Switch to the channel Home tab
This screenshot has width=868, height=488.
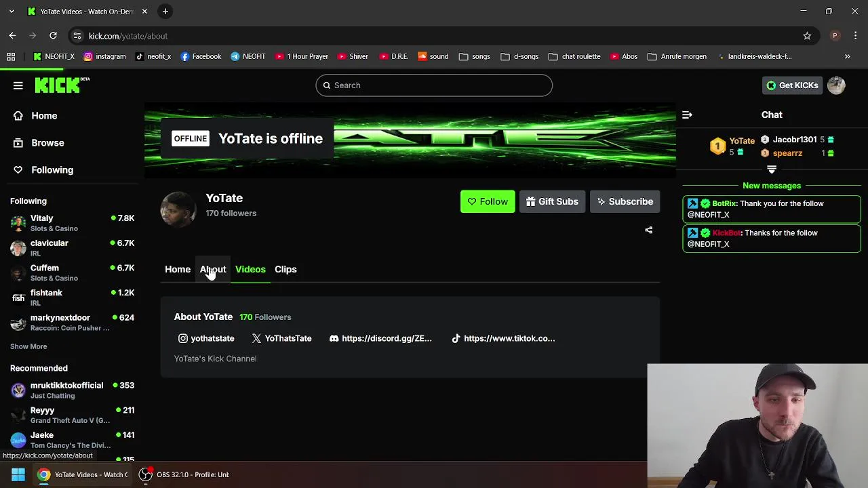pos(178,269)
